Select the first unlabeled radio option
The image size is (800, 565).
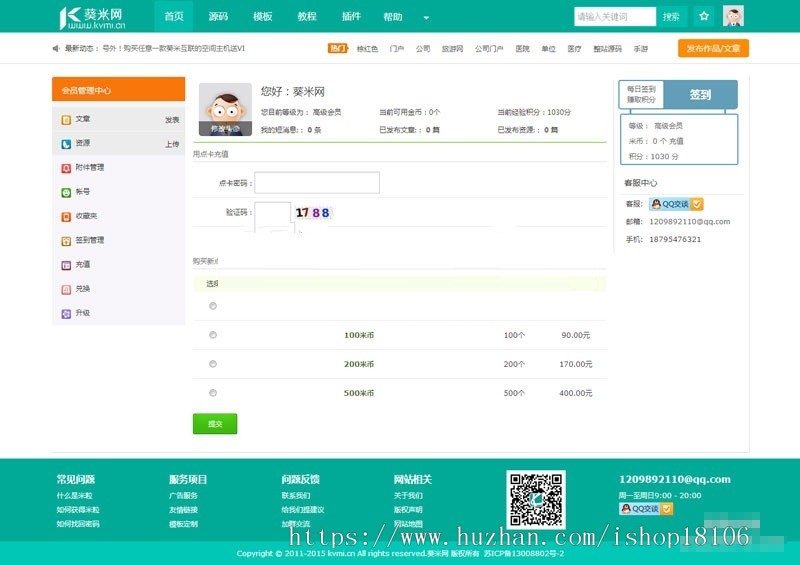coord(213,306)
